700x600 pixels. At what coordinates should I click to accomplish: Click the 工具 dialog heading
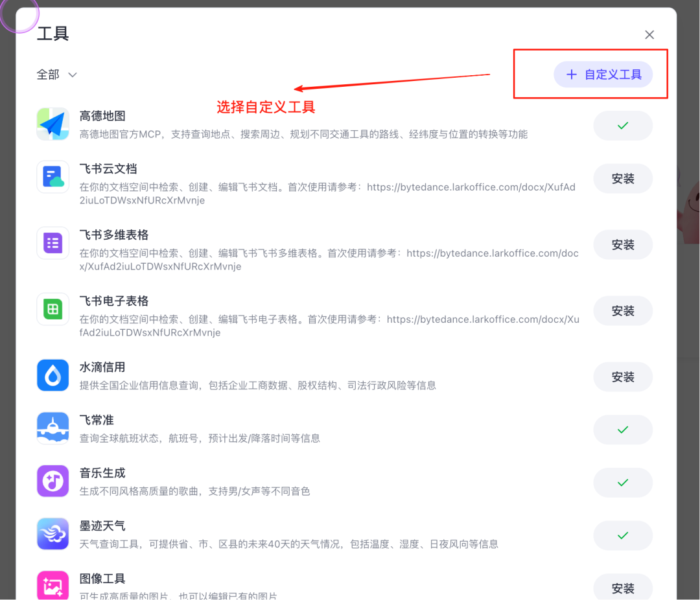[x=52, y=34]
